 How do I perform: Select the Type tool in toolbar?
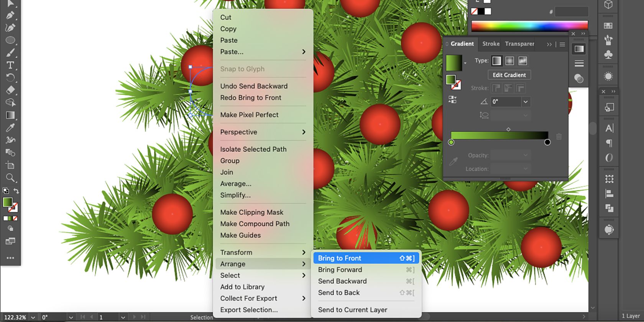tap(10, 65)
